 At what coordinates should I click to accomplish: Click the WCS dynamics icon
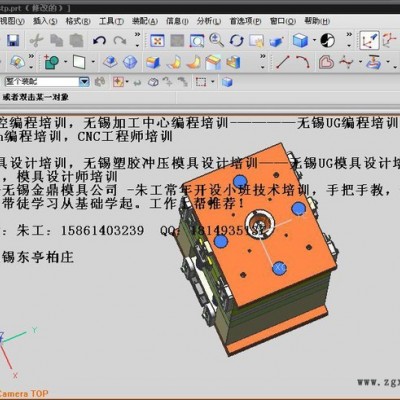tap(369, 40)
